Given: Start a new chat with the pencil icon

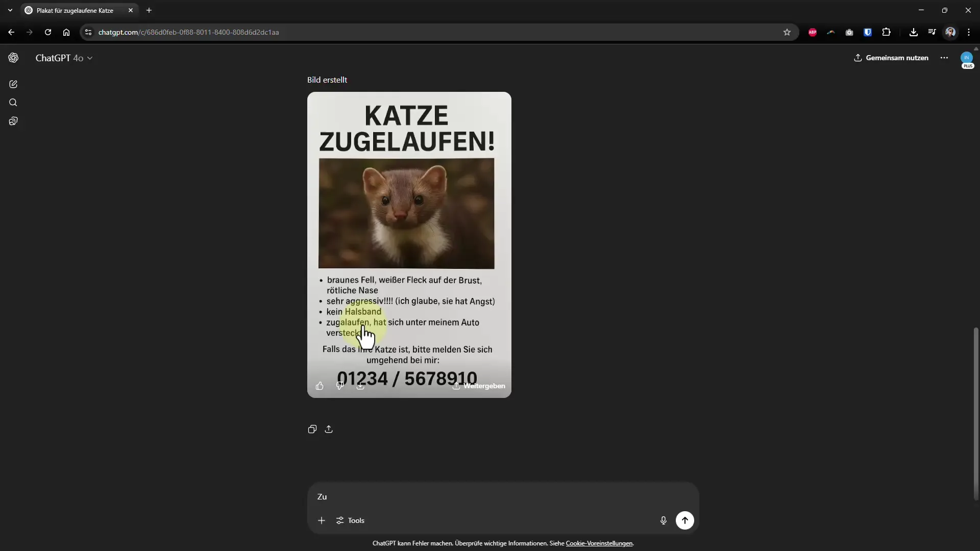Looking at the screenshot, I should [x=13, y=84].
